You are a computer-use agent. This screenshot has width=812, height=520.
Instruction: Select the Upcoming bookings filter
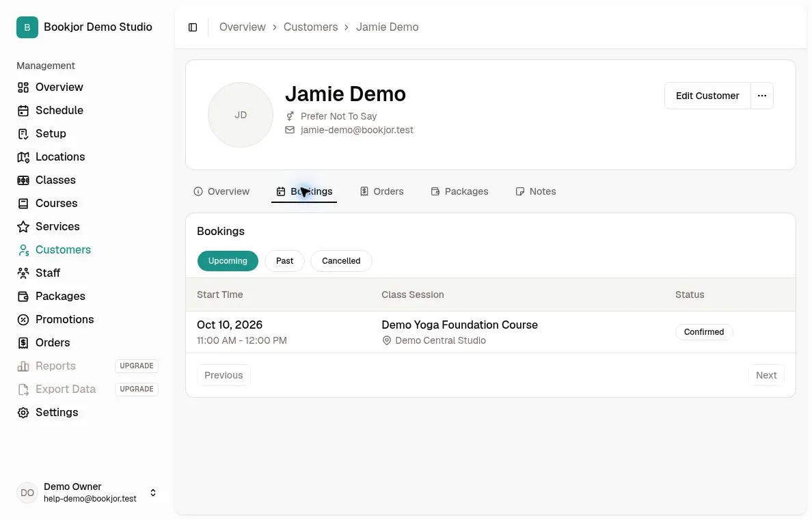click(x=228, y=261)
